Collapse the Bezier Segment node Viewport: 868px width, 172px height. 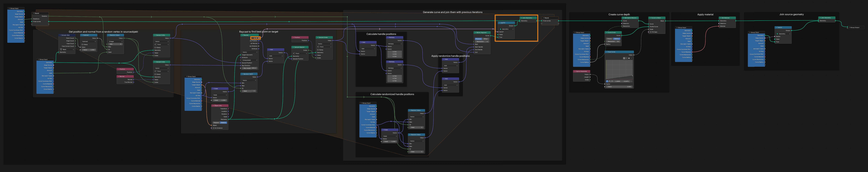[475, 33]
